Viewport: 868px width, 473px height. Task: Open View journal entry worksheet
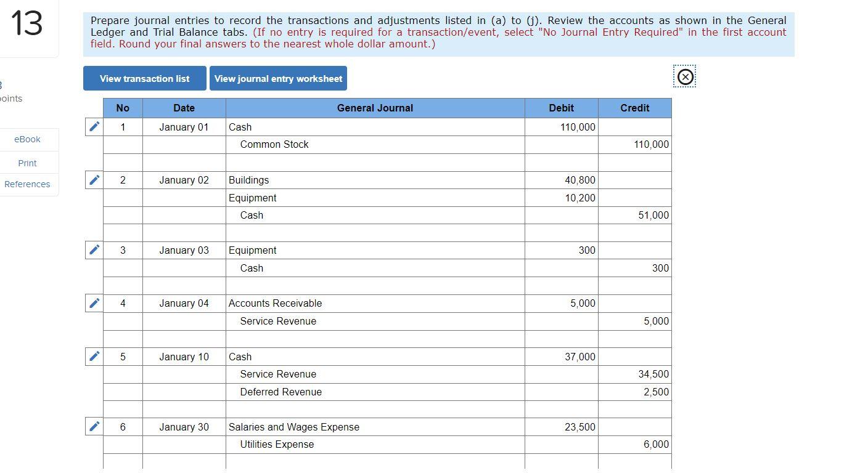[278, 78]
